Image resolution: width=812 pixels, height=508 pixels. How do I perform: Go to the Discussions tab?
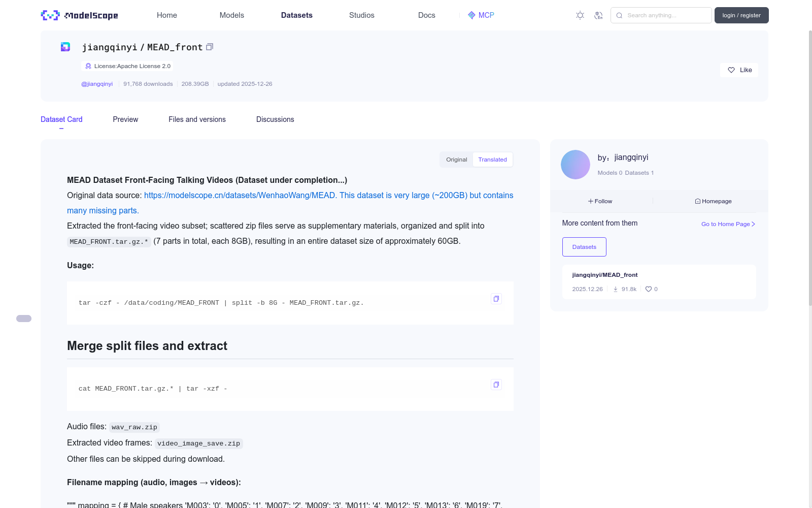click(x=275, y=119)
